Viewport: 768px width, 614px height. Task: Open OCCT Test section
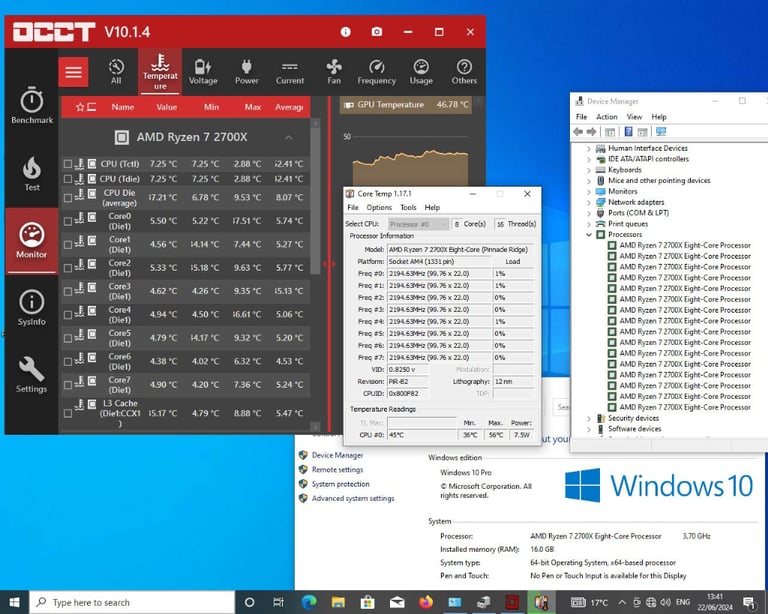click(x=32, y=174)
